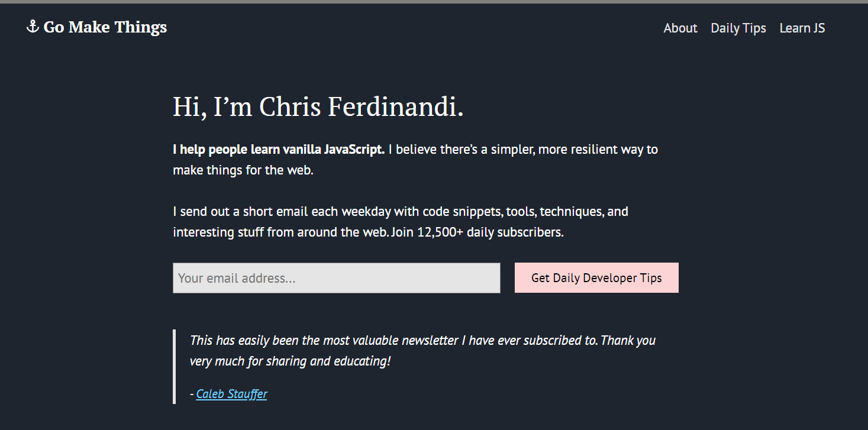Screen dimensions: 868x430
Task: Click the simpler, more resilient way sentence
Action: (x=523, y=150)
